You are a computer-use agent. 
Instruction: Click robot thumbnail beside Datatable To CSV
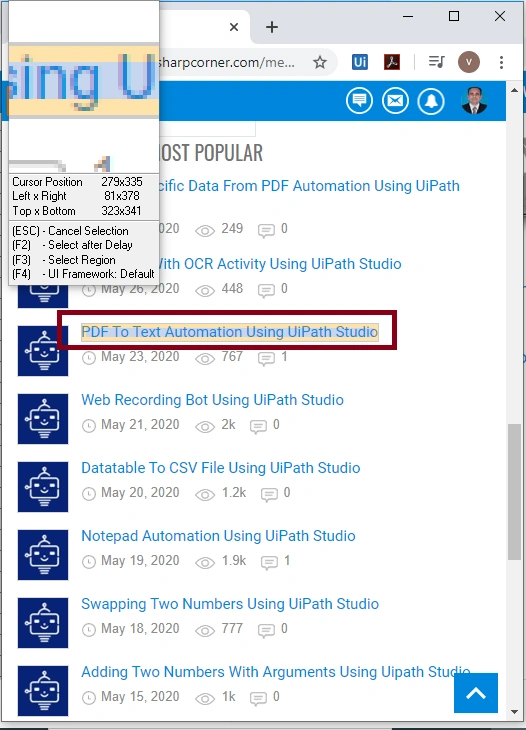pos(43,487)
